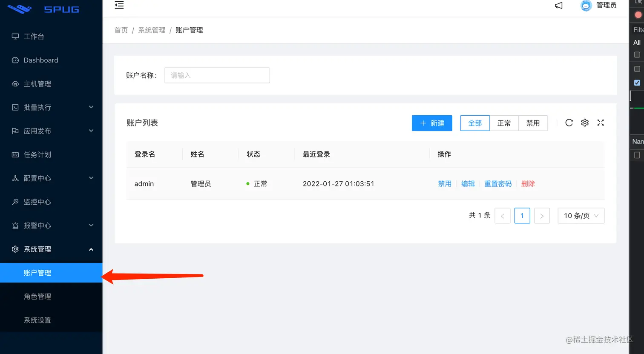Select 账户管理 submenu item
Image resolution: width=644 pixels, height=354 pixels.
[51, 273]
